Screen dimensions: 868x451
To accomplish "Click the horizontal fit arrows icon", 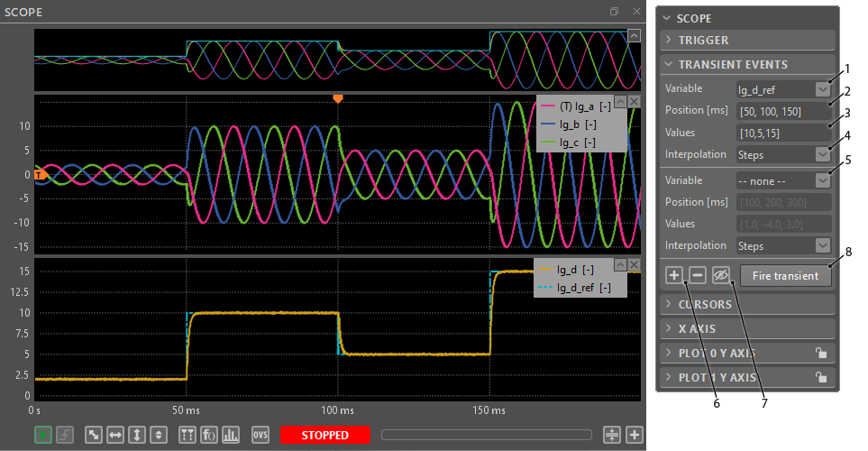I will point(115,435).
